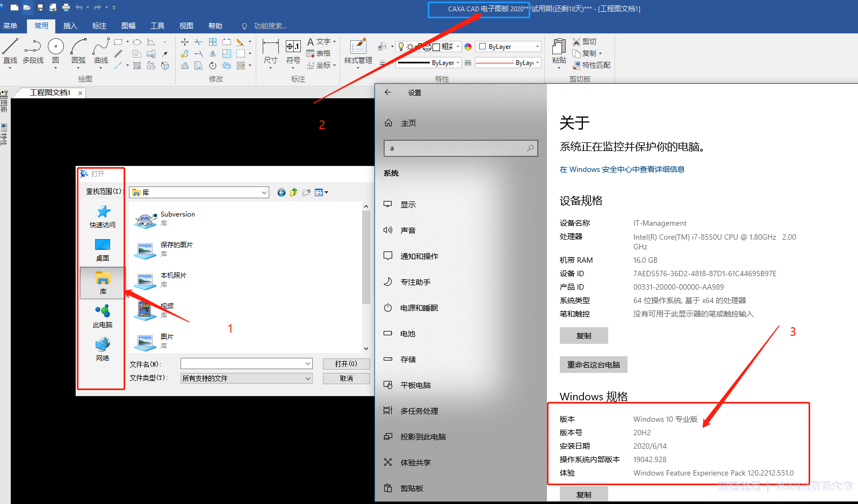The image size is (858, 504).
Task: Go back with the dialog's blue arrow
Action: (x=281, y=192)
